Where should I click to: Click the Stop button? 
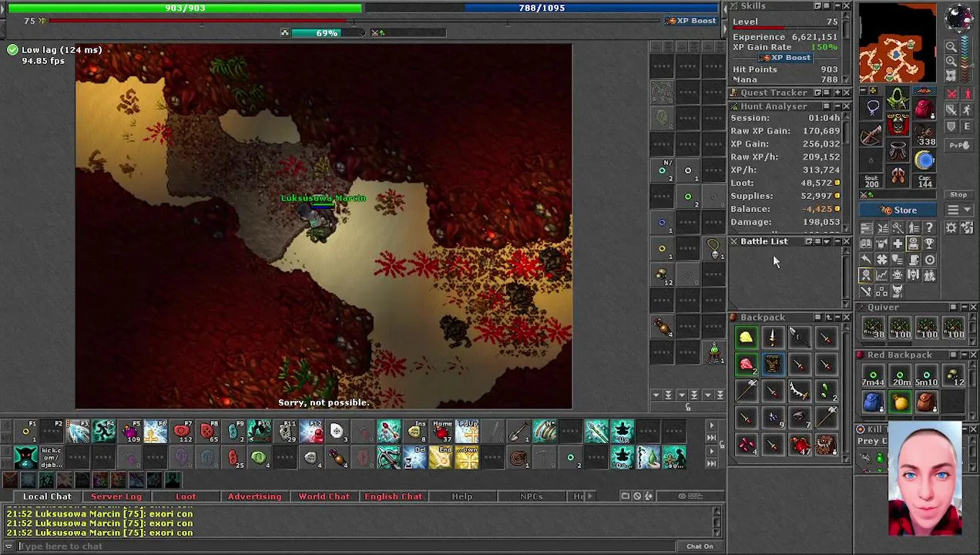click(958, 194)
